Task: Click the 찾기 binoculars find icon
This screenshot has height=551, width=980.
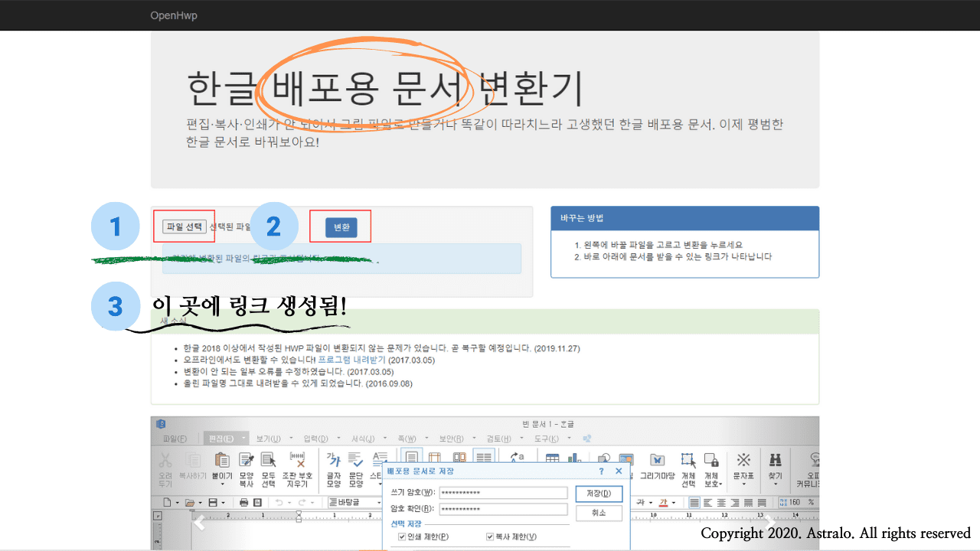Action: [775, 460]
